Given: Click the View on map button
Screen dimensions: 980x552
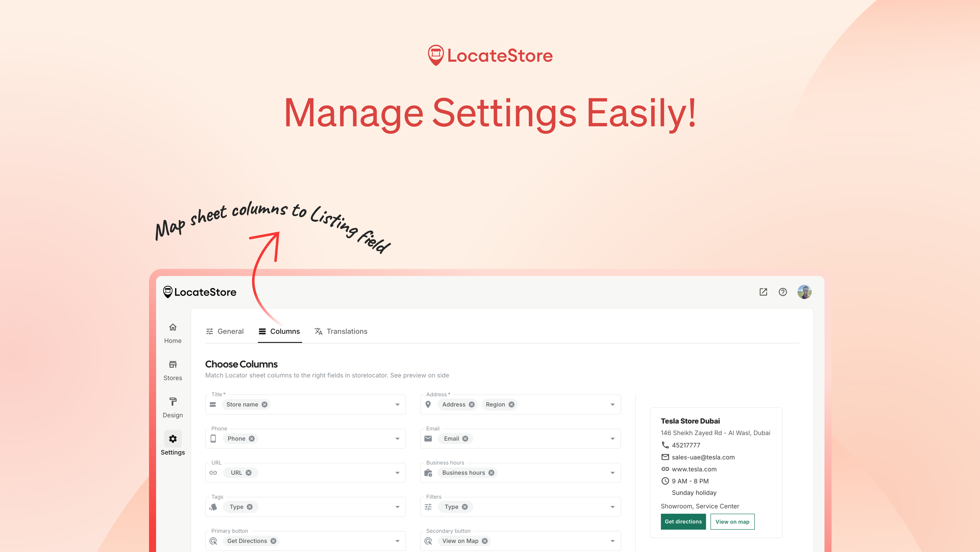Looking at the screenshot, I should tap(732, 522).
